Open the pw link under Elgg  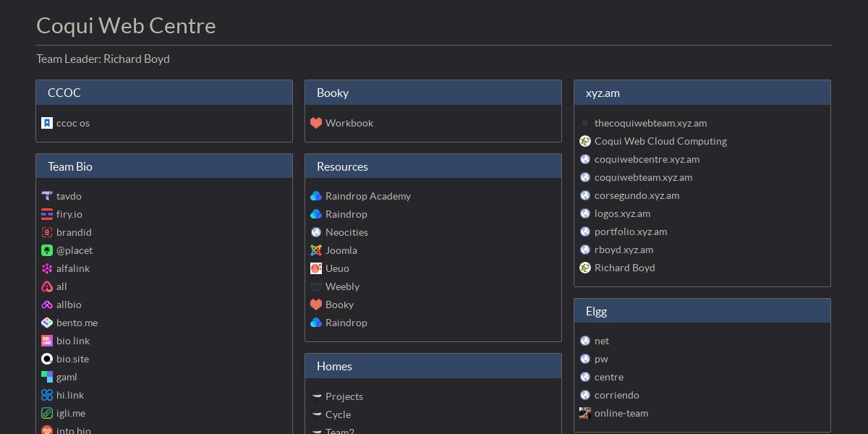tap(601, 359)
